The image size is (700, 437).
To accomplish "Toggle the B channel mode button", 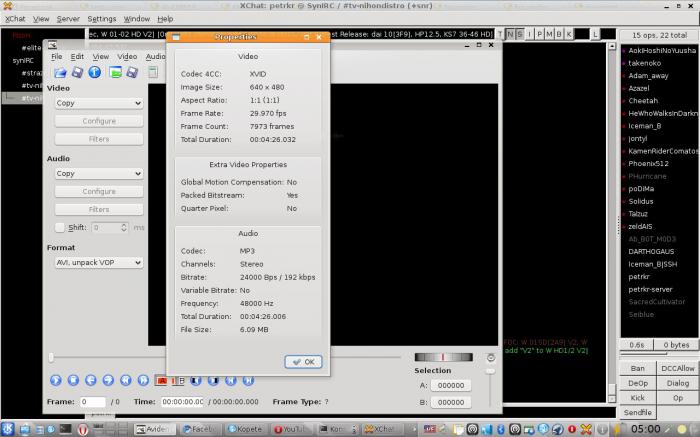I will point(559,34).
